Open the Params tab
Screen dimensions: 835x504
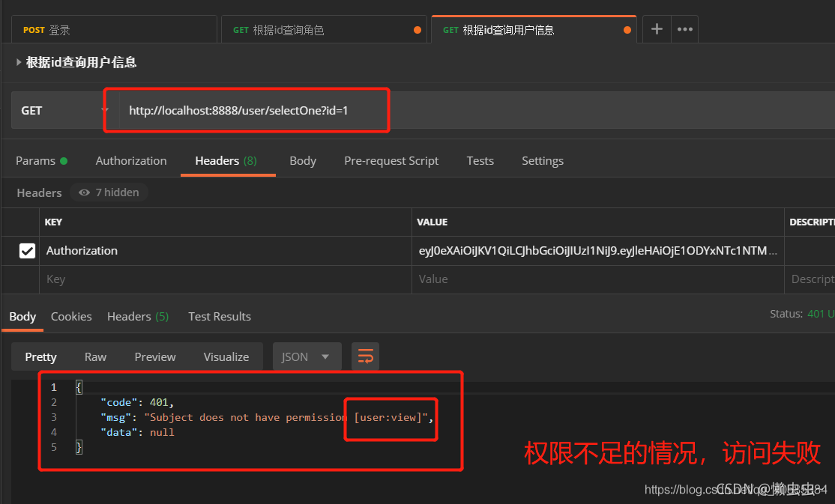(x=41, y=161)
